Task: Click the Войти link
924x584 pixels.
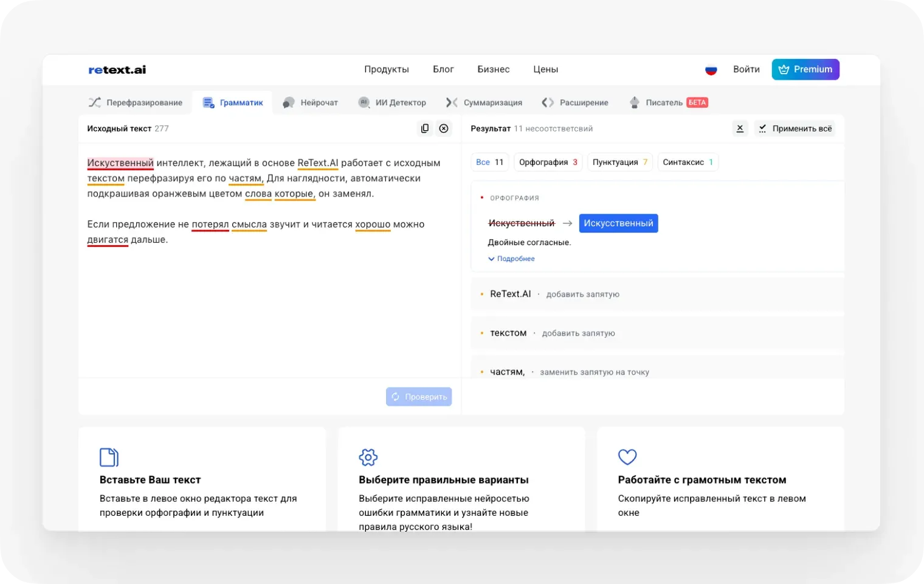Action: click(746, 69)
